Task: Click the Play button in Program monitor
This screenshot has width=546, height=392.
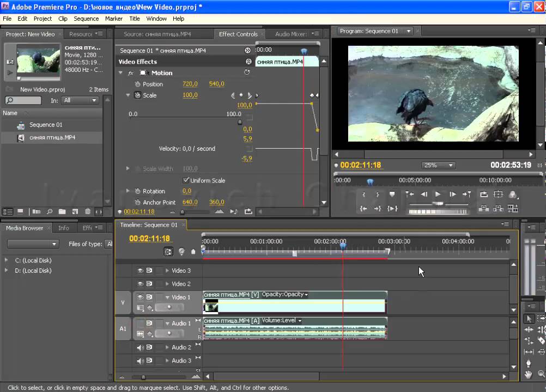Action: coord(438,194)
